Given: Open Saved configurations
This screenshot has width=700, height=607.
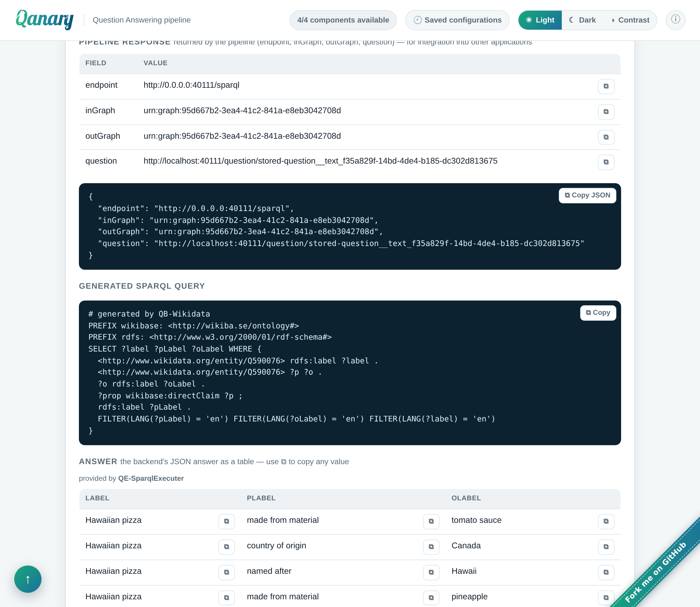Looking at the screenshot, I should click(x=457, y=20).
